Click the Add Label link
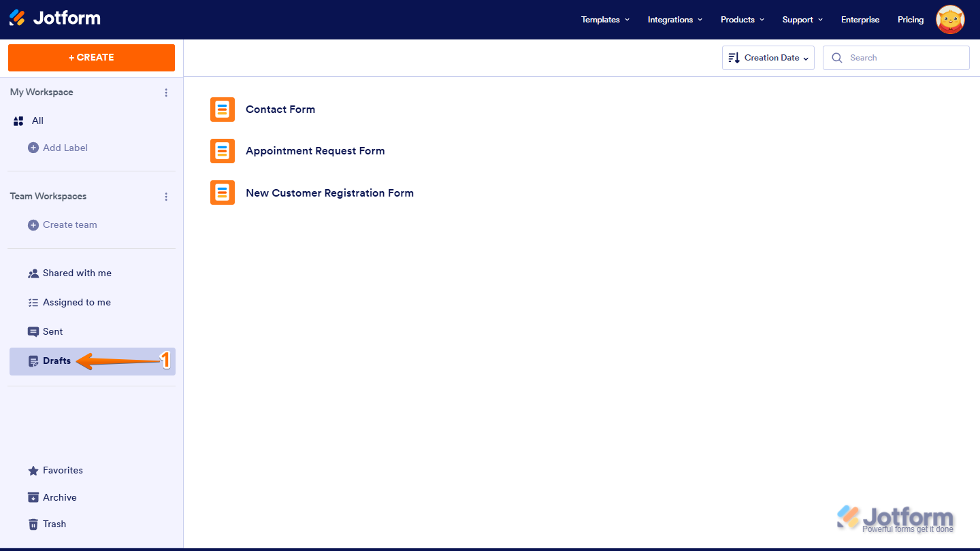Screen dimensions: 980x551 tap(65, 148)
